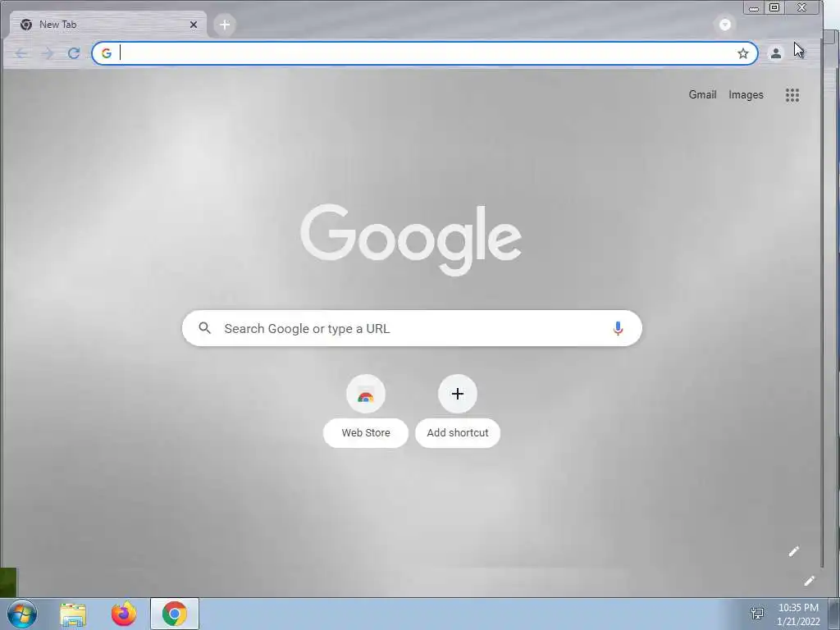This screenshot has height=630, width=840.
Task: Click the Google logo
Action: [411, 240]
